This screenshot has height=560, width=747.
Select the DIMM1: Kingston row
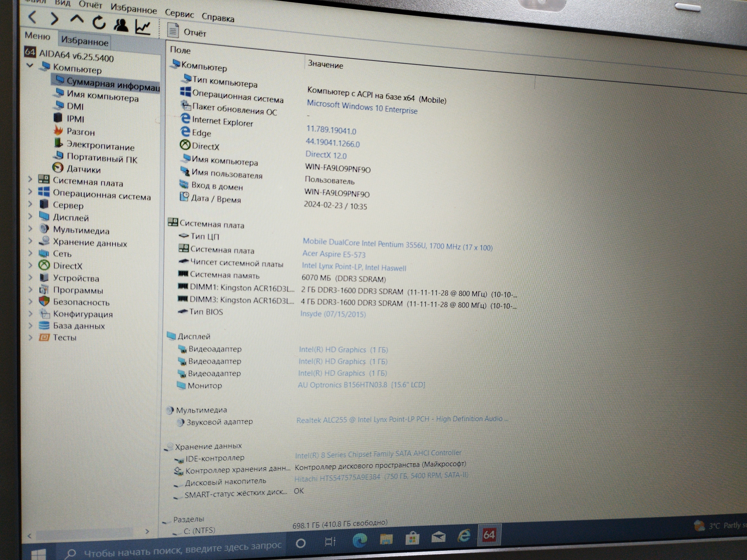[x=347, y=290]
